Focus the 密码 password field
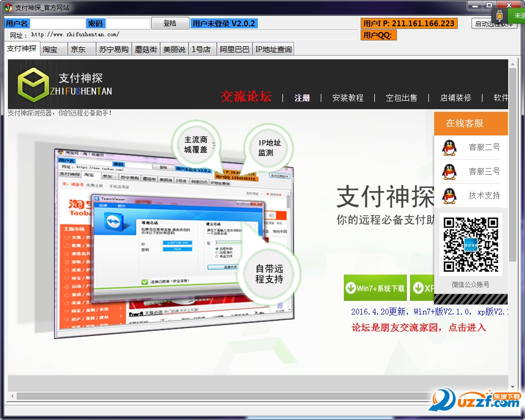This screenshot has width=525, height=420. 128,24
